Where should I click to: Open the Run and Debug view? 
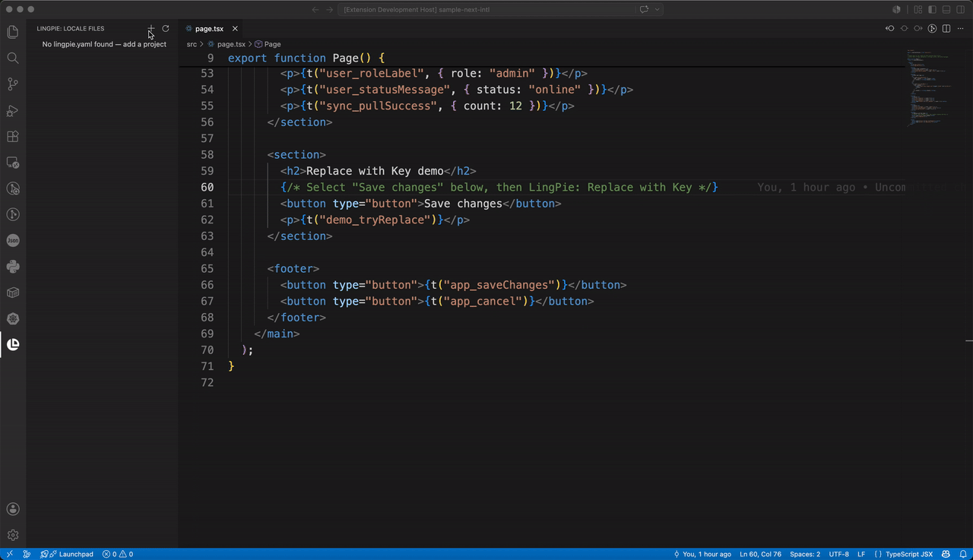pos(12,111)
